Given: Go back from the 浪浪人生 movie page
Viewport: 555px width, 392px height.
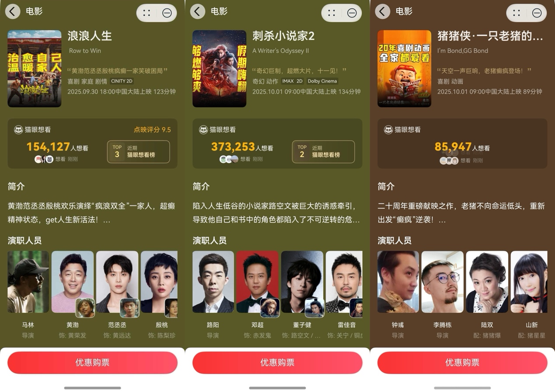Looking at the screenshot, I should (13, 11).
